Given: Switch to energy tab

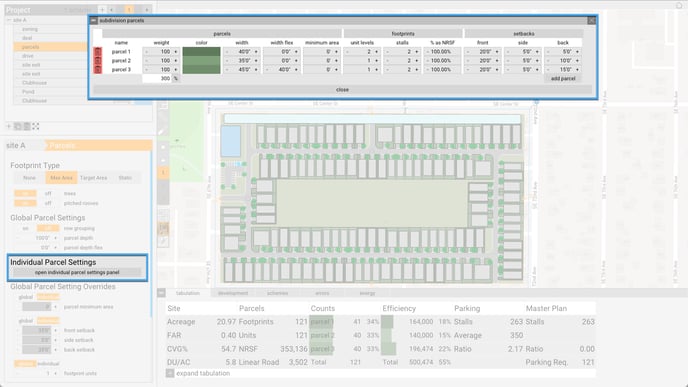Looking at the screenshot, I should 367,293.
